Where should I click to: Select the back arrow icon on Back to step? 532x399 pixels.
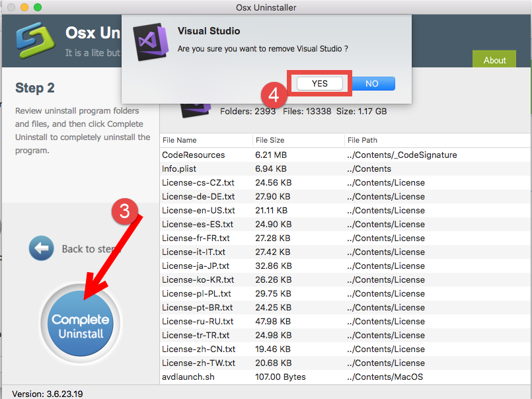[41, 248]
